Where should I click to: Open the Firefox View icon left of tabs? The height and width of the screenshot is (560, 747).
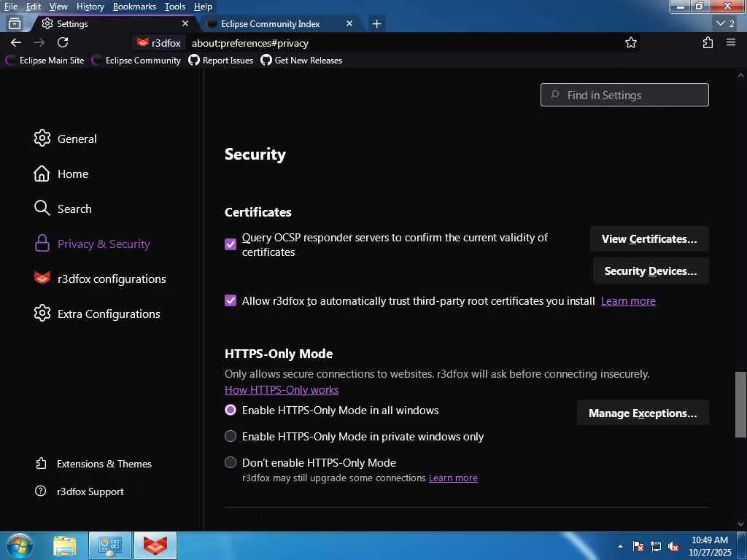click(x=15, y=23)
